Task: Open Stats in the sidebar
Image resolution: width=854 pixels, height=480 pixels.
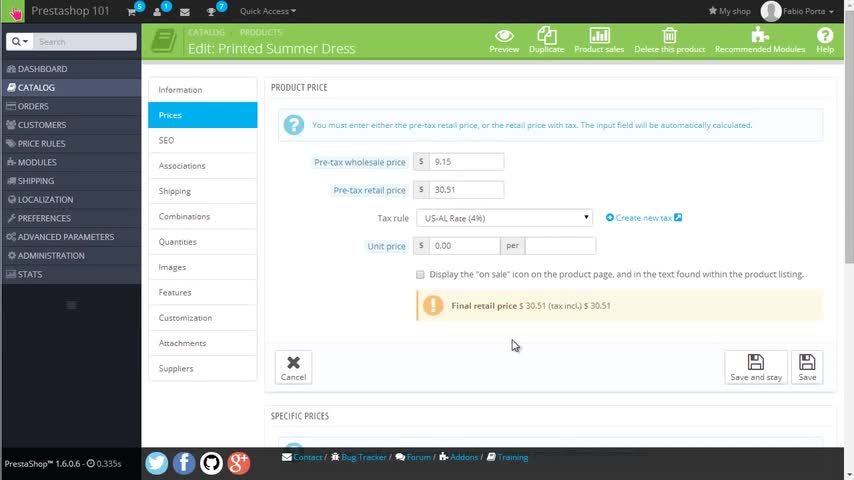Action: (71, 274)
